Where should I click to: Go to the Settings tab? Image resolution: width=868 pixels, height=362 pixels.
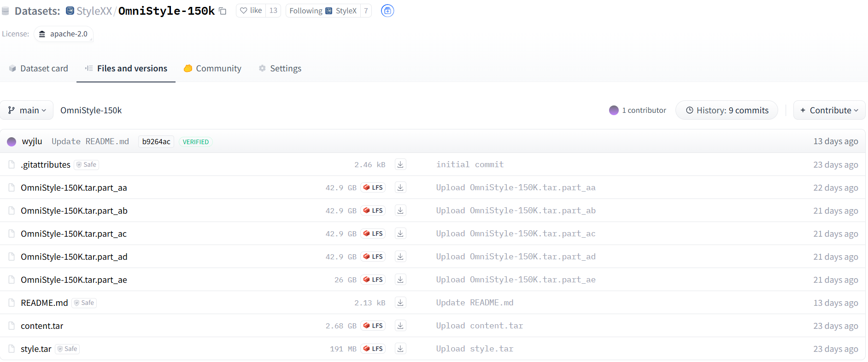[x=280, y=69]
